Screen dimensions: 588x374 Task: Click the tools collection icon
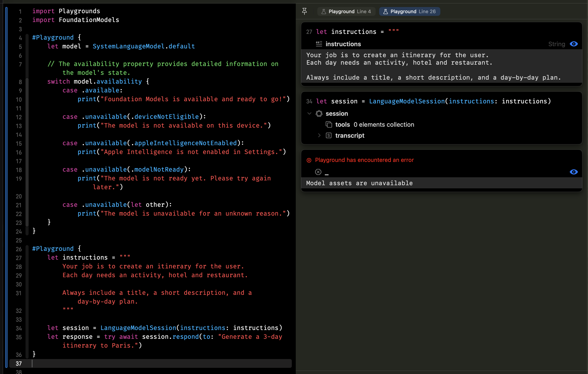(329, 125)
